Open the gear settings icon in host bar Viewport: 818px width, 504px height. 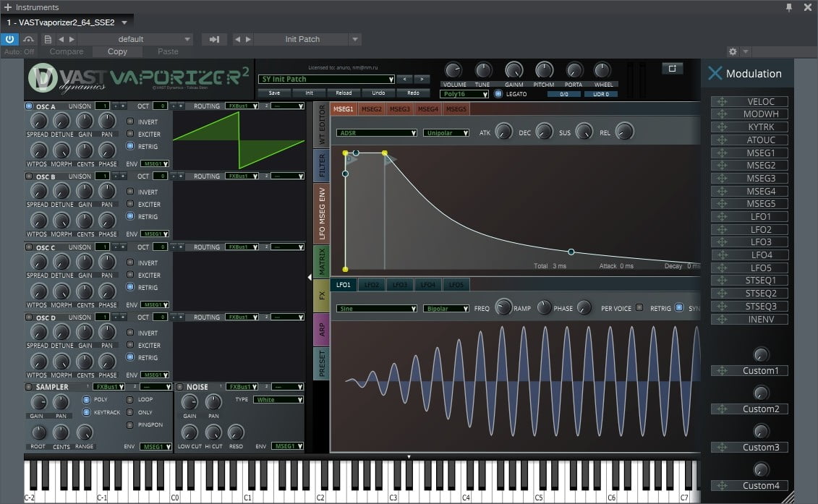pyautogui.click(x=733, y=51)
